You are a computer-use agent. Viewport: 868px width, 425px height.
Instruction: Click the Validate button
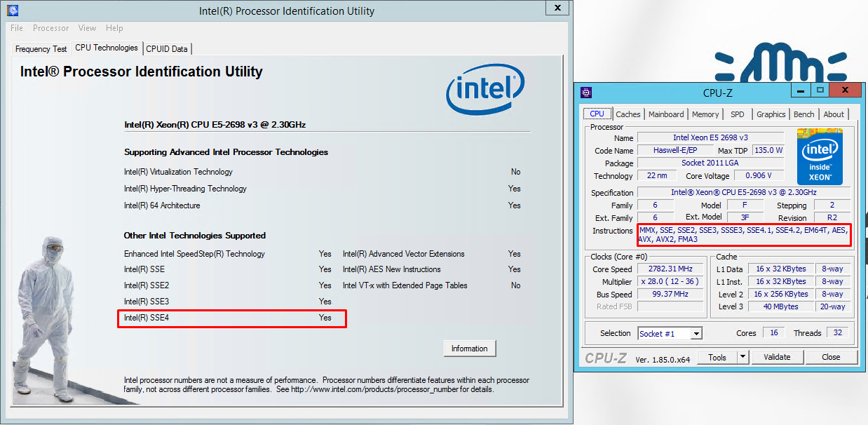(x=777, y=357)
